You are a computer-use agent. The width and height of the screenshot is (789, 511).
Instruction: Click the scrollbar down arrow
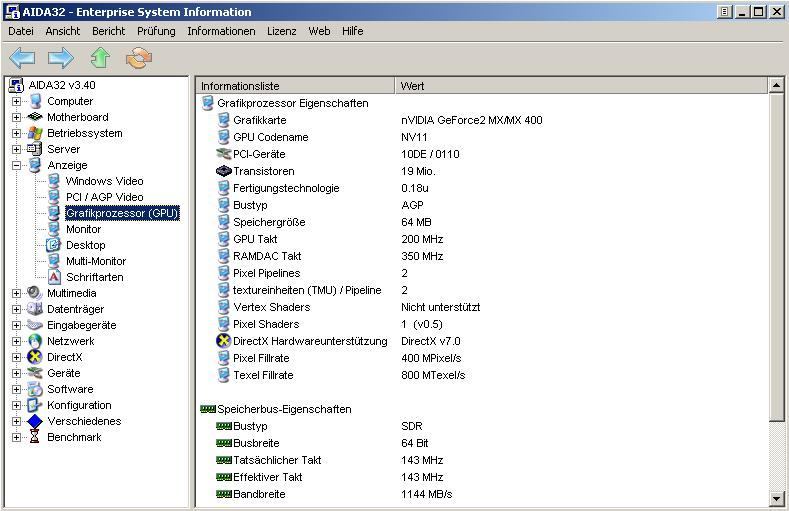coord(777,499)
